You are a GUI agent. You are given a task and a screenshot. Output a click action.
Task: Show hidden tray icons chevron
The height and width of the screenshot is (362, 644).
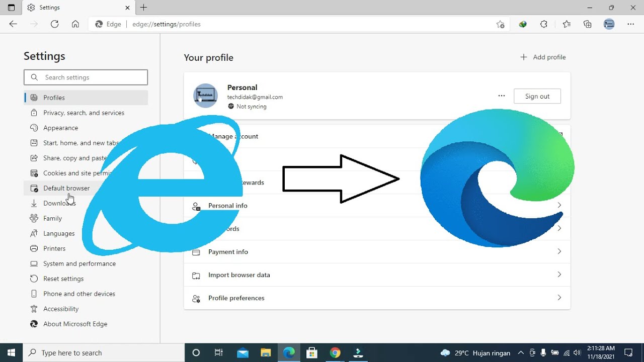[x=521, y=352]
